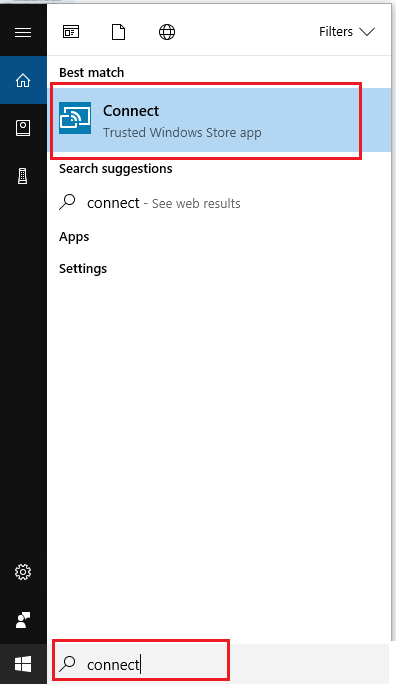396x684 pixels.
Task: Open 'connect - See web results' suggestion
Action: [219, 203]
